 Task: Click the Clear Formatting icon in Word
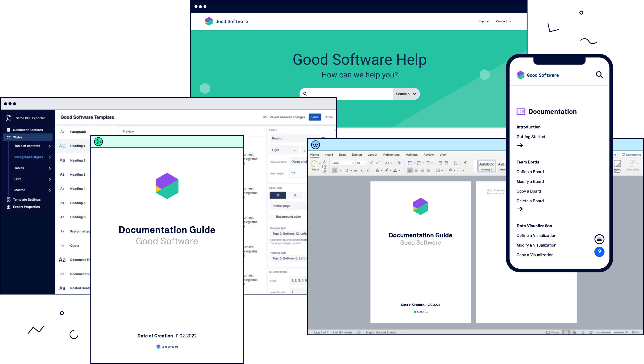[x=399, y=163]
